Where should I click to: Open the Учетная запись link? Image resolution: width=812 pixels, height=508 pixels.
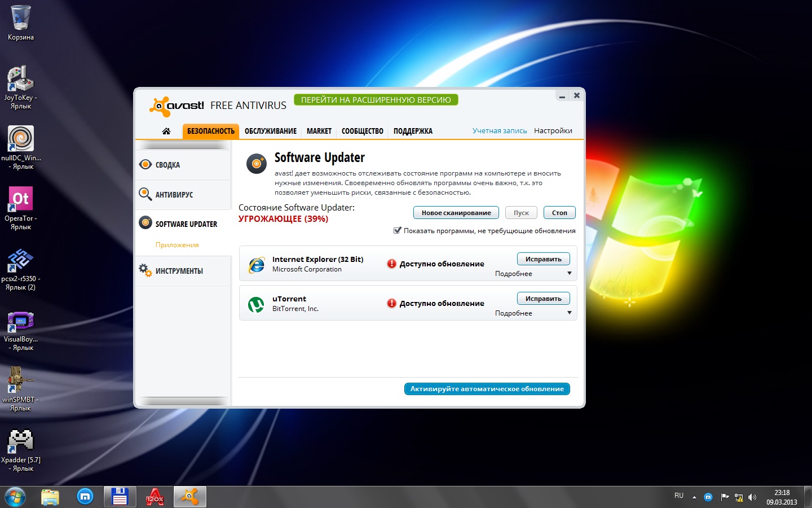coord(500,131)
